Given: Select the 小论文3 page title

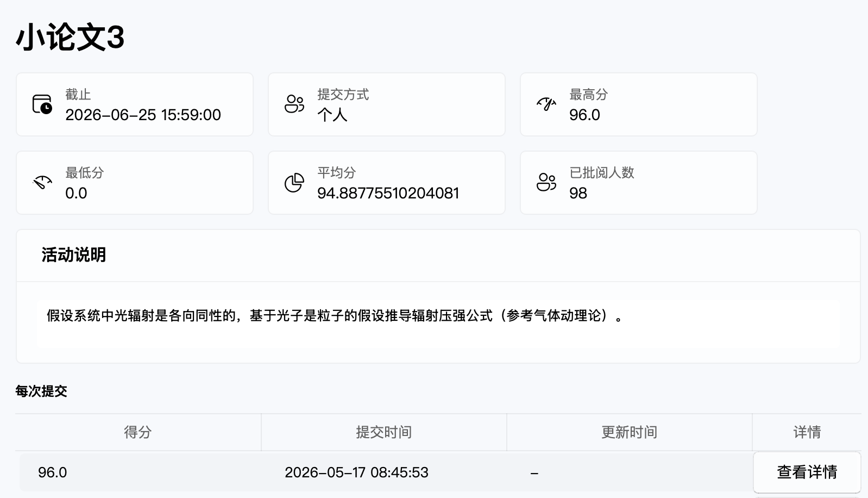Looking at the screenshot, I should click(x=70, y=38).
